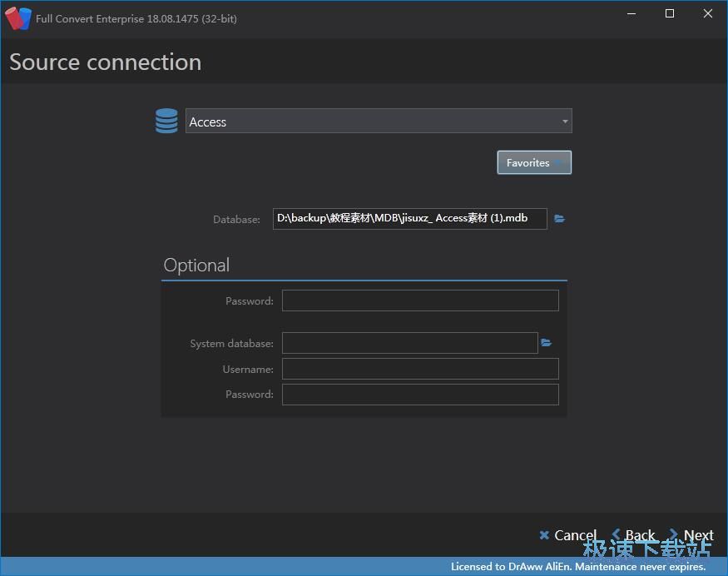Browse for the System database file
This screenshot has height=576, width=728.
point(547,343)
